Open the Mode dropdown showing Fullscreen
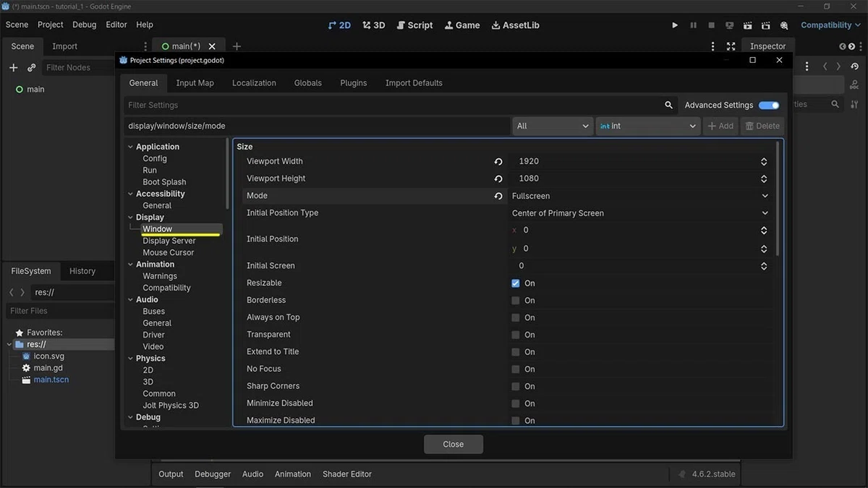Screen dimensions: 868x488 coord(640,196)
